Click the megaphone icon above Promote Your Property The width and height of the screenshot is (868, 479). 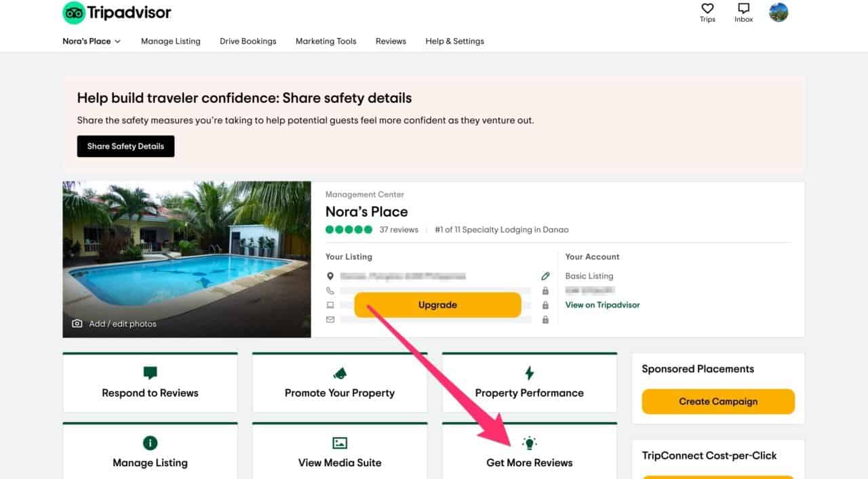point(340,373)
